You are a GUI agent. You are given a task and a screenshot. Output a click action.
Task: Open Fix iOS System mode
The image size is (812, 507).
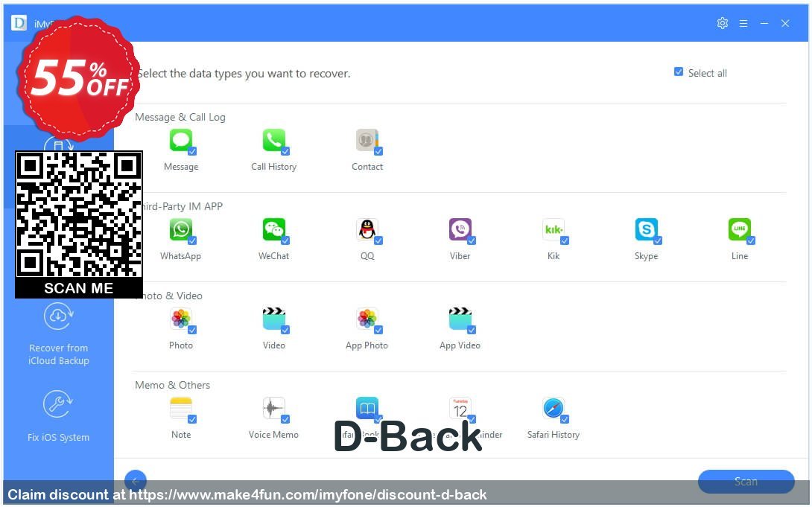pyautogui.click(x=59, y=416)
